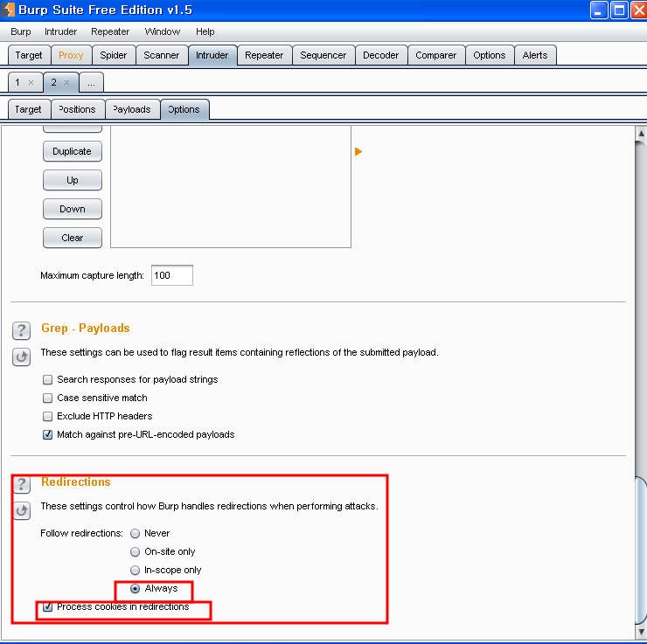
Task: Uncheck Match against pre-URL-encoded payloads
Action: click(48, 434)
